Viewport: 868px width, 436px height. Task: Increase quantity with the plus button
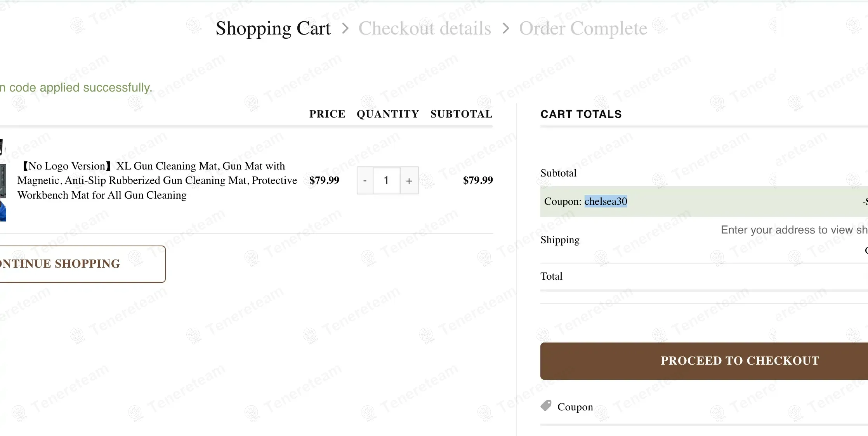[409, 180]
